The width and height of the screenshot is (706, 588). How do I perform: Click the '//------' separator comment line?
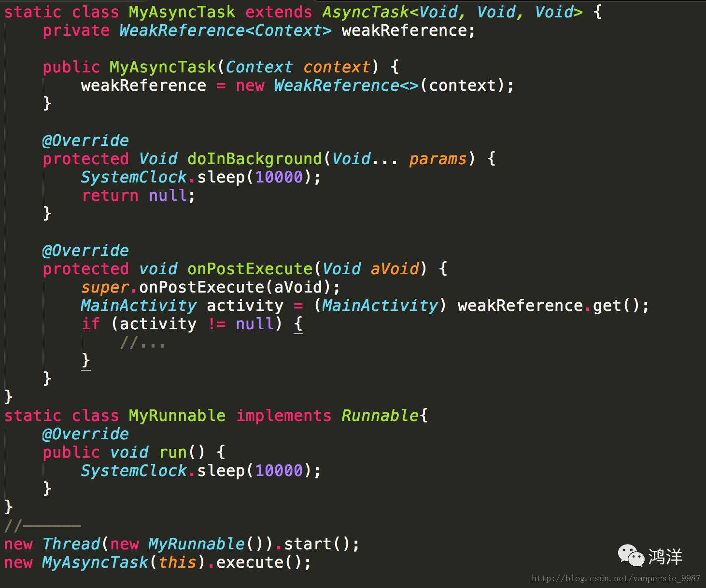click(x=42, y=526)
